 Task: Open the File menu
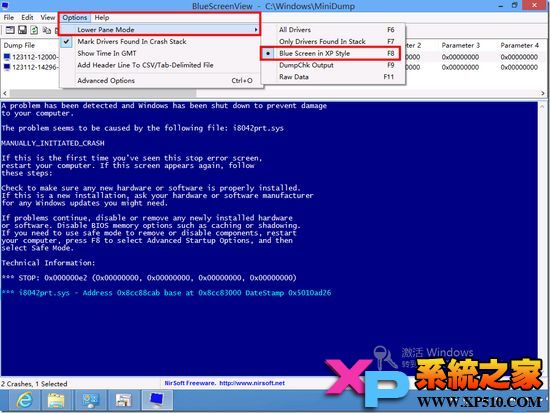(x=9, y=18)
